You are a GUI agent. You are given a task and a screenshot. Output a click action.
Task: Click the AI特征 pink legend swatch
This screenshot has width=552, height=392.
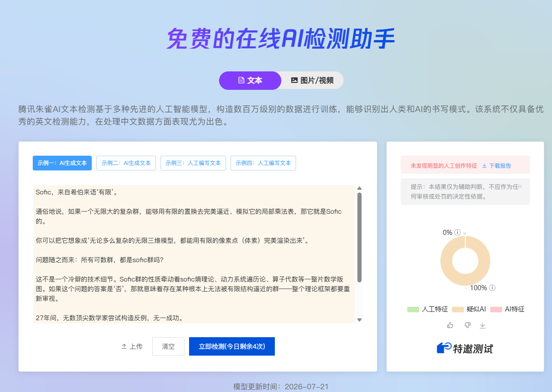point(496,310)
